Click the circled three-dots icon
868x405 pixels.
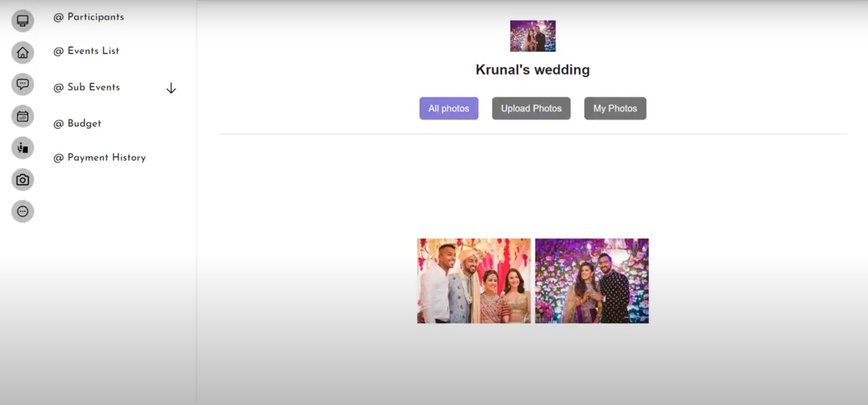point(23,211)
